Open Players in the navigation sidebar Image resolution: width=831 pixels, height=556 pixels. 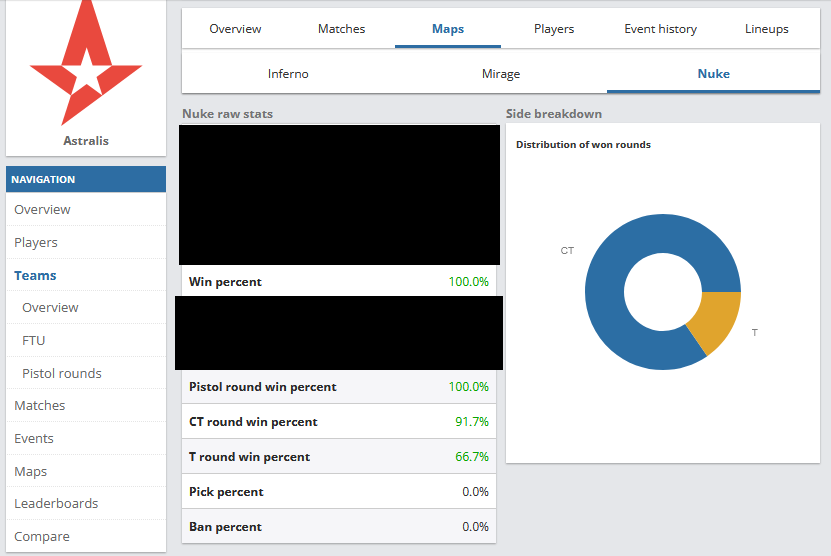coord(36,243)
